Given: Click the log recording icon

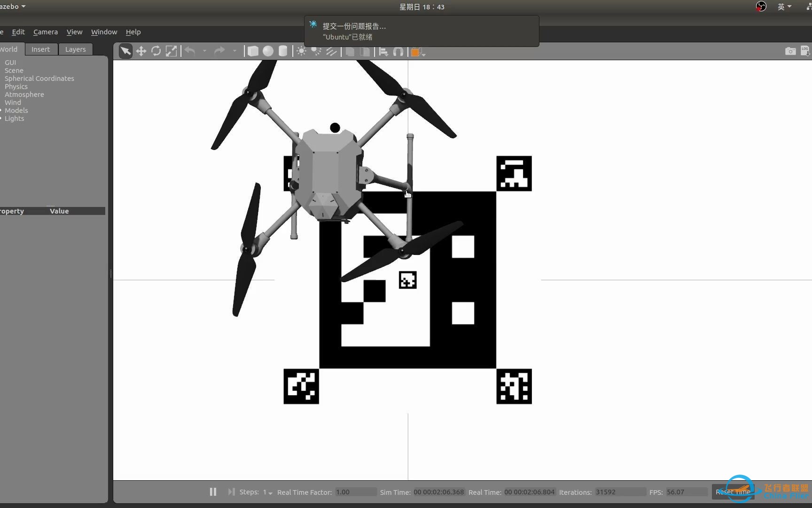Looking at the screenshot, I should pyautogui.click(x=805, y=51).
